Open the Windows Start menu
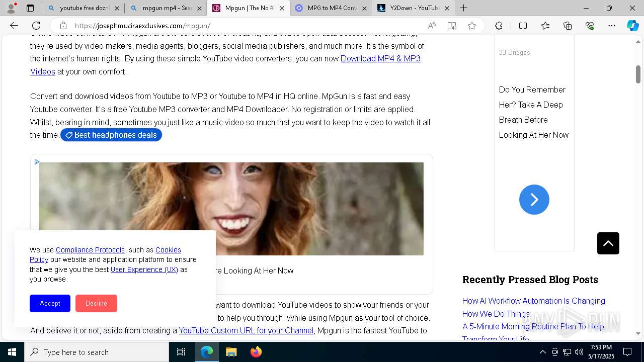The width and height of the screenshot is (644, 362). pyautogui.click(x=12, y=352)
